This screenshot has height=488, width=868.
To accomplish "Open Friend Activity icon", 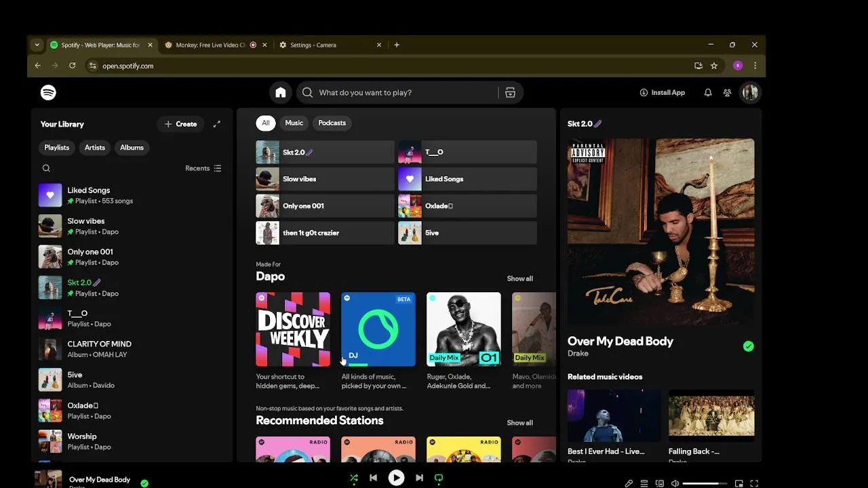I will pos(728,93).
